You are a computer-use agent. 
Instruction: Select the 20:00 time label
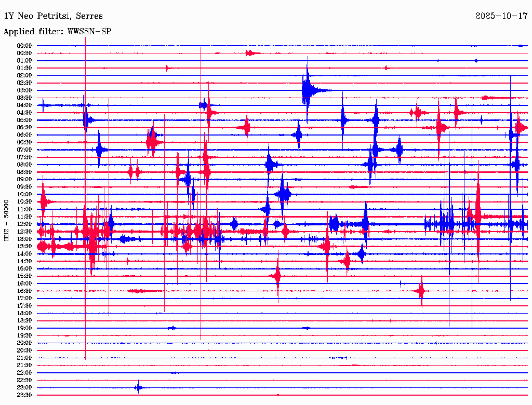[24, 343]
